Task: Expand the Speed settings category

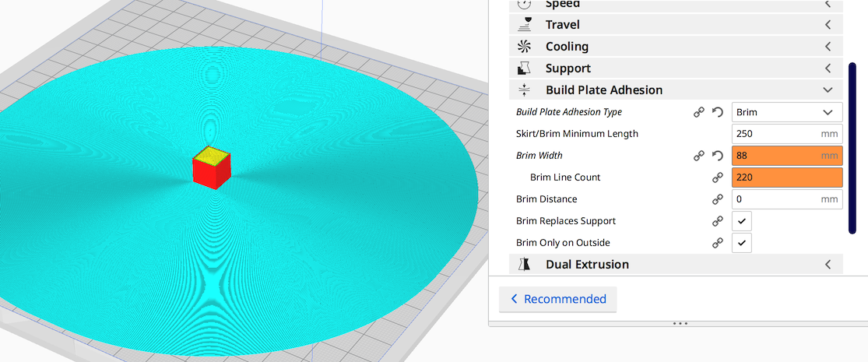Action: [x=676, y=5]
